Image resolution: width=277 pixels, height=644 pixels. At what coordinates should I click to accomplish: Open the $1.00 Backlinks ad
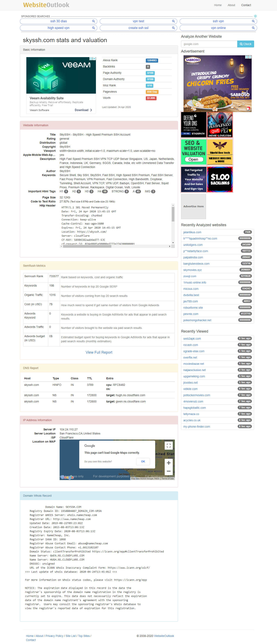pos(220,180)
